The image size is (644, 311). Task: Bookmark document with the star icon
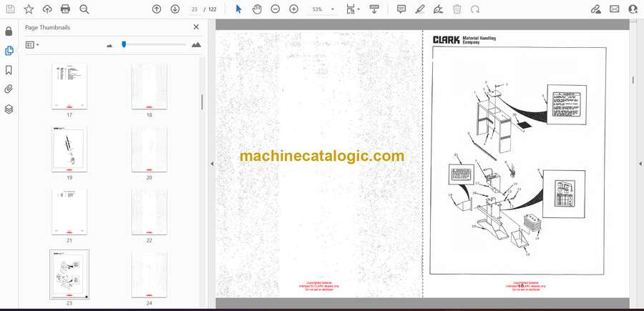click(29, 9)
